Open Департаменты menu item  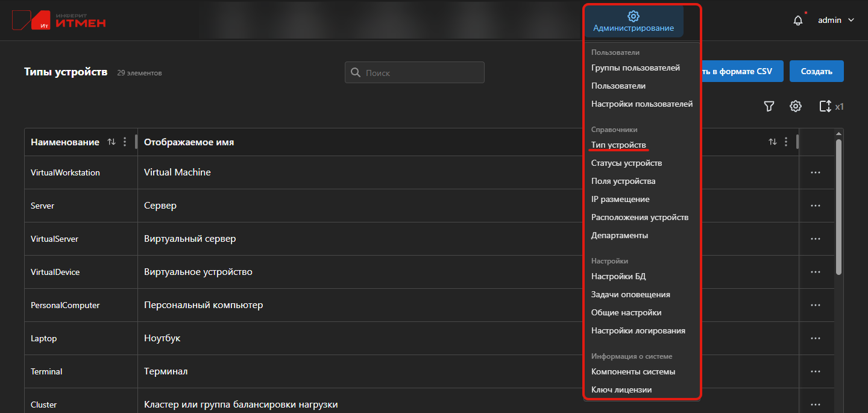(620, 235)
